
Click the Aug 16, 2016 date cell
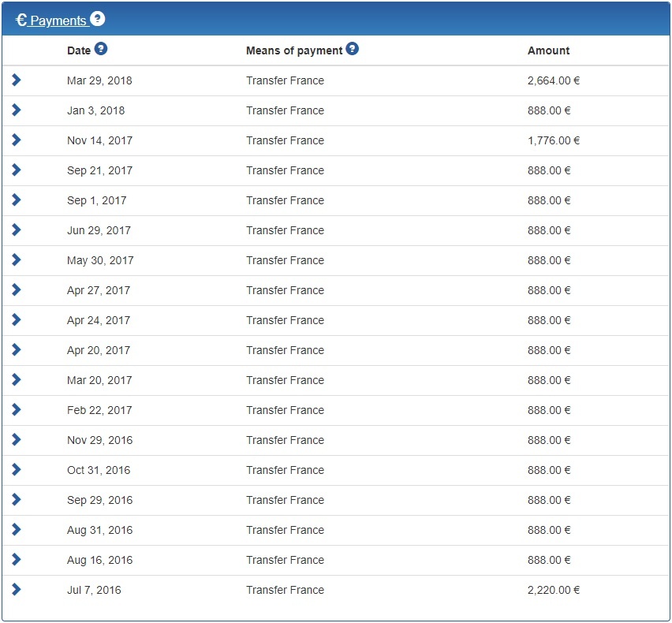99,560
